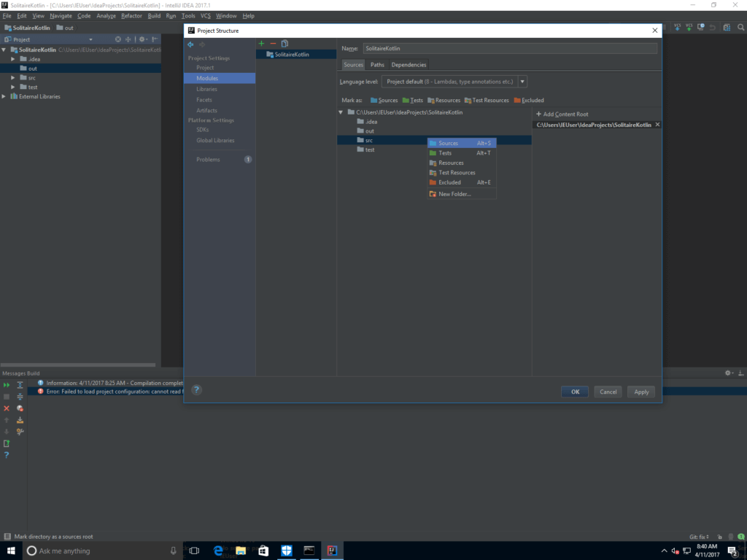Go back with the blue arrow in Project Structure
Image resolution: width=747 pixels, height=560 pixels.
[190, 44]
